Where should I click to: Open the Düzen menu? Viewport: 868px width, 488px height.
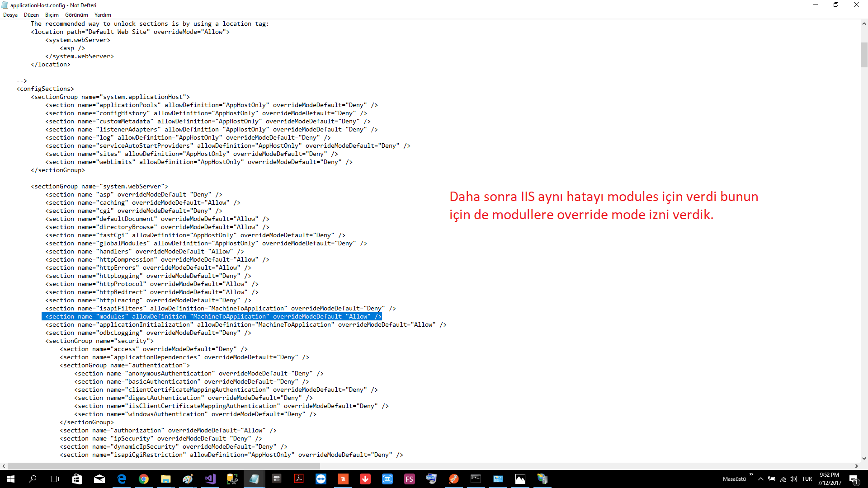coord(31,15)
